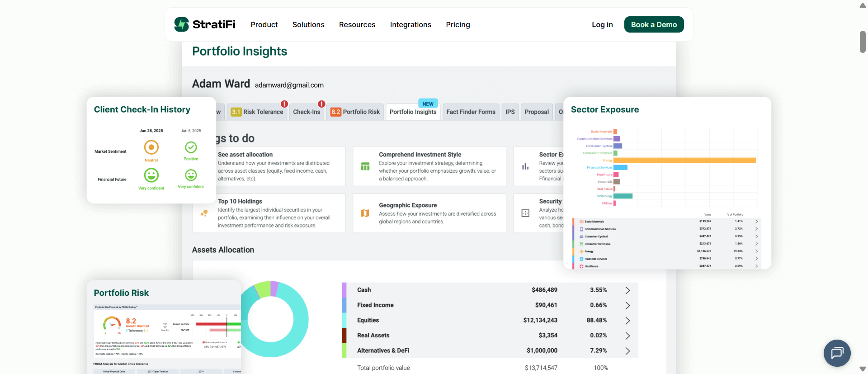Click the Energy orange bar in chart
The height and width of the screenshot is (374, 868).
(x=684, y=160)
